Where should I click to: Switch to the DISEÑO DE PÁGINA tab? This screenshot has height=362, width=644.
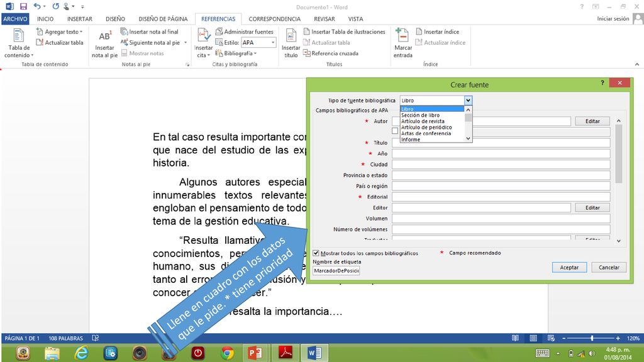[163, 19]
